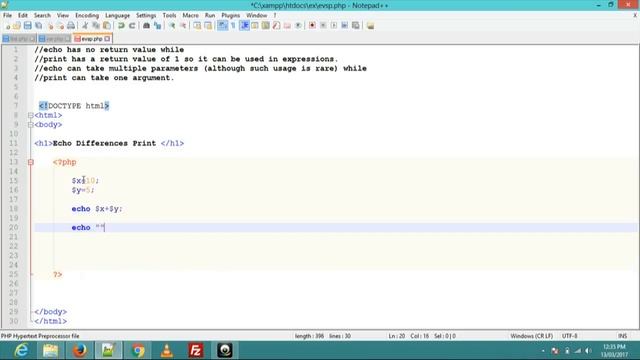The width and height of the screenshot is (640, 360).
Task: Cut the selection with the scissors icon
Action: coord(85,26)
